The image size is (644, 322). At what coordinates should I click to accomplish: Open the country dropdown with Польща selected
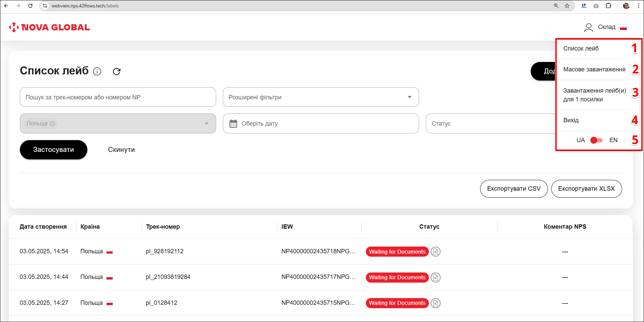click(x=206, y=124)
